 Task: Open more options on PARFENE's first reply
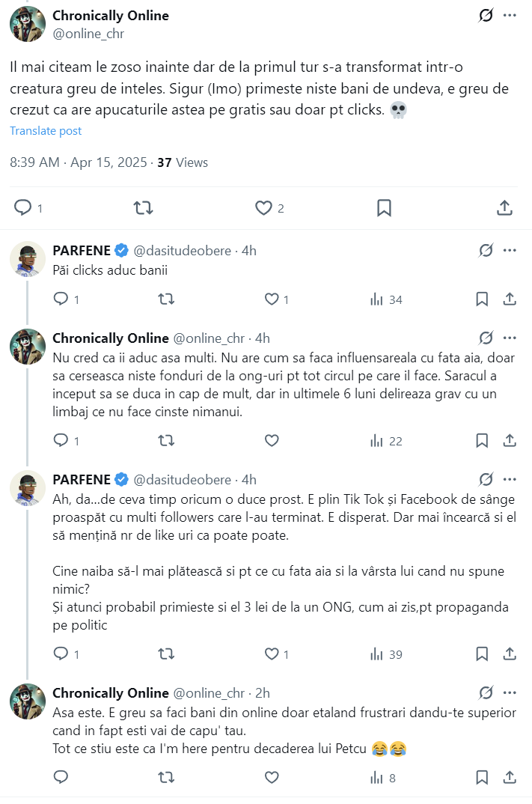(x=510, y=250)
